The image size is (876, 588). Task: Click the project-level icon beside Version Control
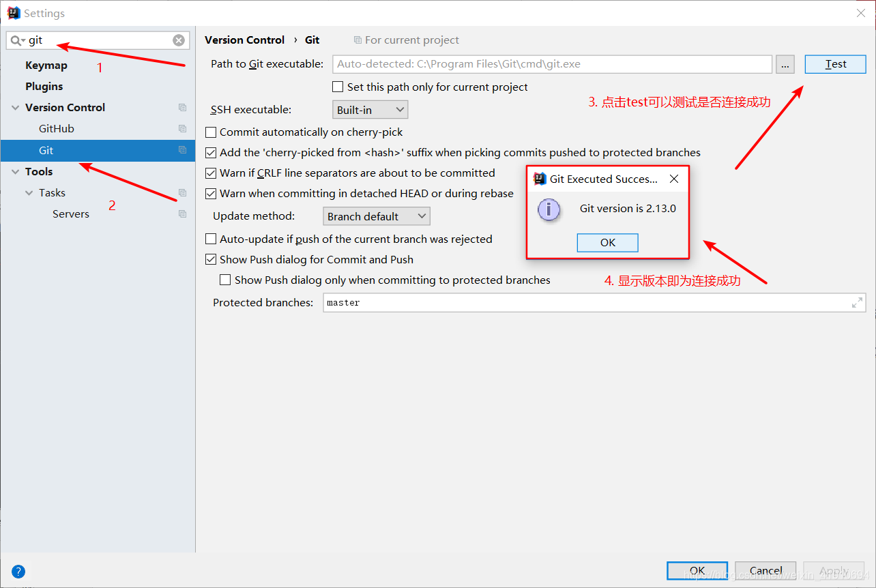(x=182, y=107)
